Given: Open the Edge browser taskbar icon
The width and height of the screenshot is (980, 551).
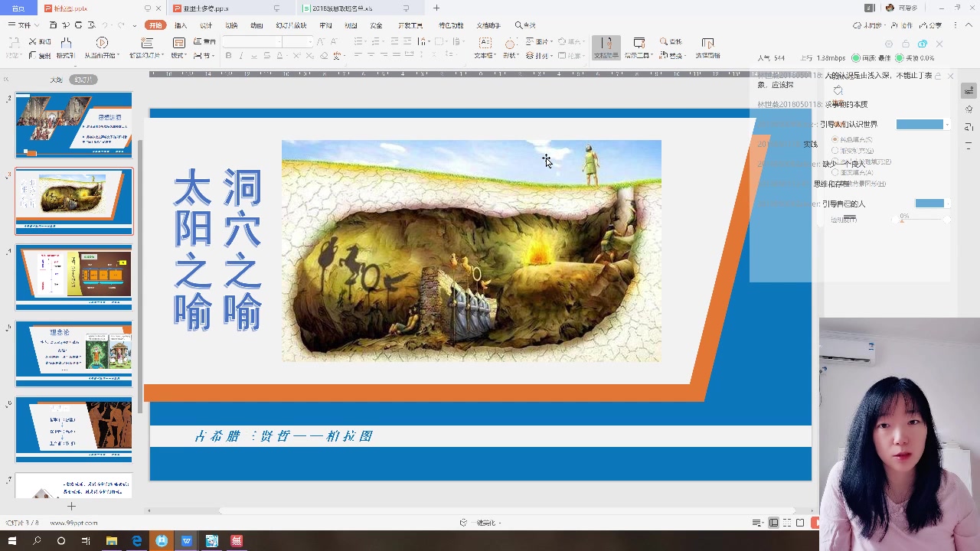Looking at the screenshot, I should tap(136, 541).
